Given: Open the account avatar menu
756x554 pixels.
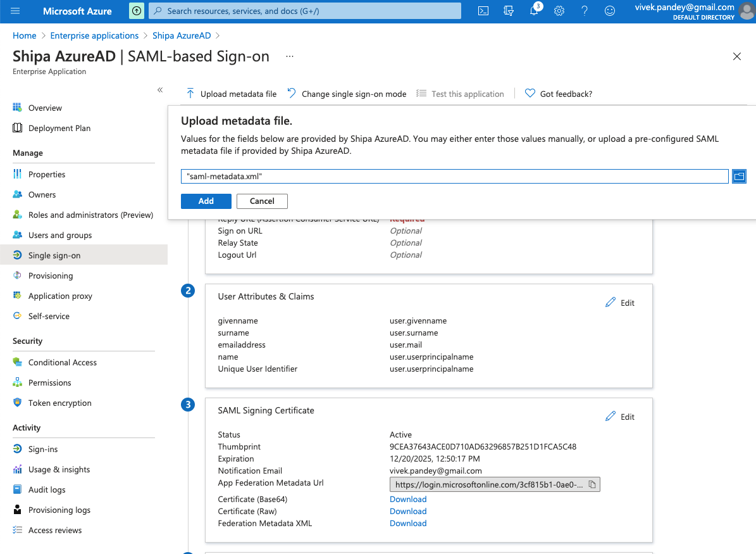Looking at the screenshot, I should [747, 11].
